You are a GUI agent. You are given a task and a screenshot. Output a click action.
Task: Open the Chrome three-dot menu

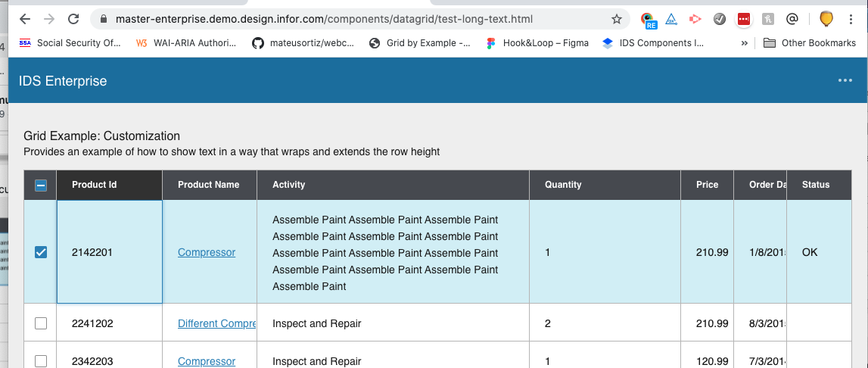point(850,19)
